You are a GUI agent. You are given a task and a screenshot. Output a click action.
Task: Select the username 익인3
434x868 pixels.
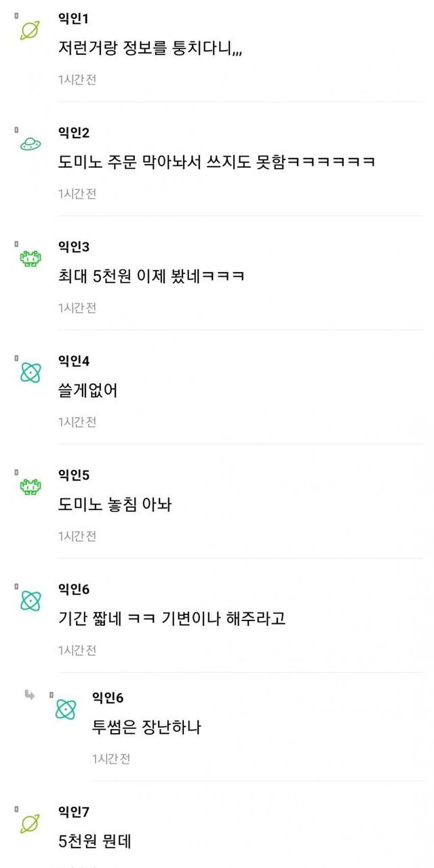click(x=74, y=246)
